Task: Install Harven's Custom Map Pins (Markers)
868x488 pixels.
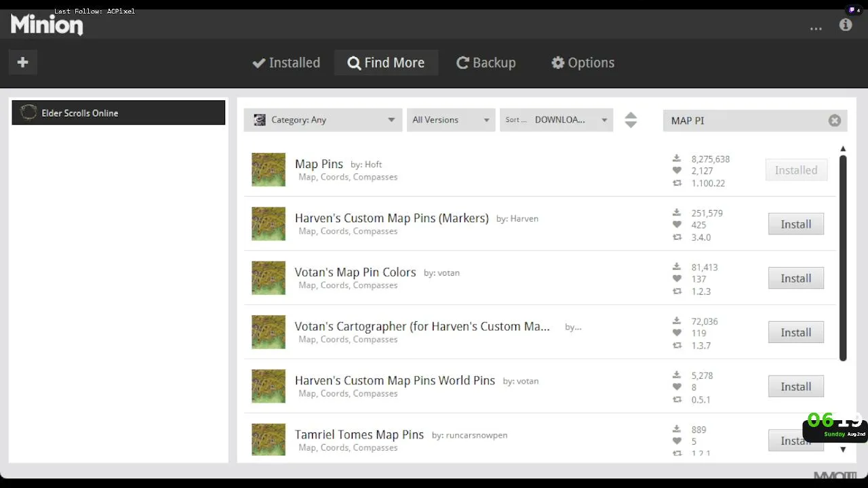Action: pyautogui.click(x=796, y=224)
